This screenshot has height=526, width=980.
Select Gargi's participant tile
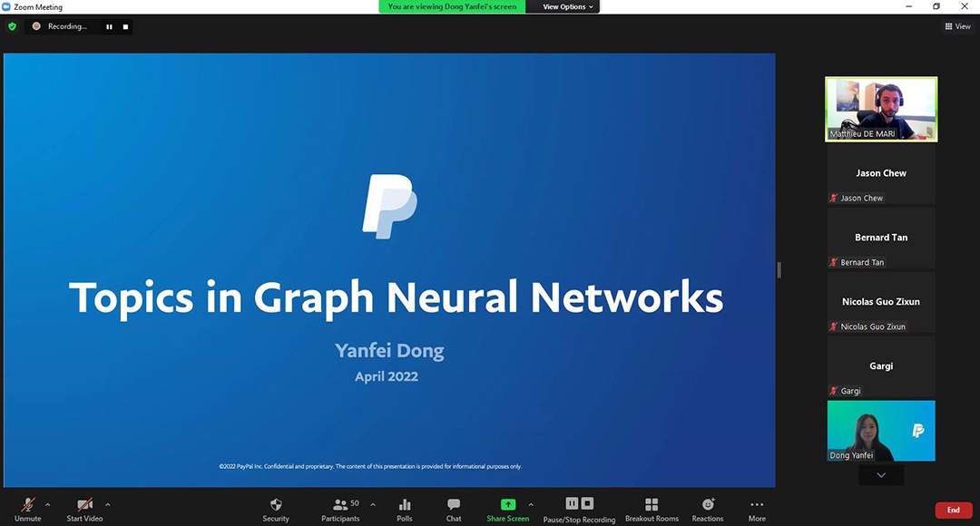[x=881, y=366]
